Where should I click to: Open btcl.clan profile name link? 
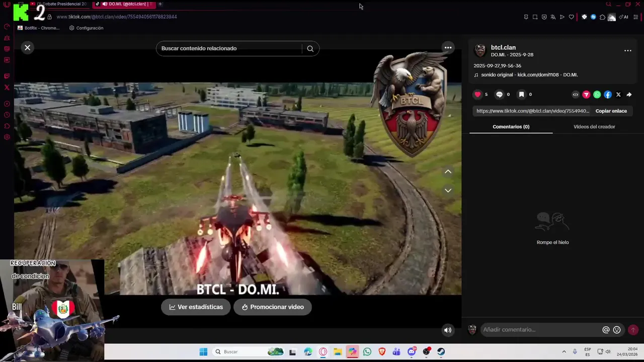pyautogui.click(x=503, y=48)
